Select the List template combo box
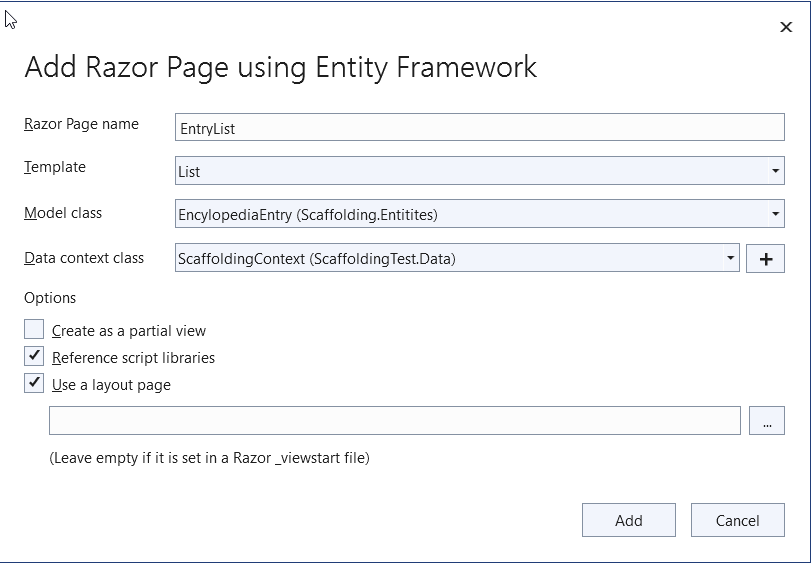Image resolution: width=811 pixels, height=563 pixels. coord(479,171)
